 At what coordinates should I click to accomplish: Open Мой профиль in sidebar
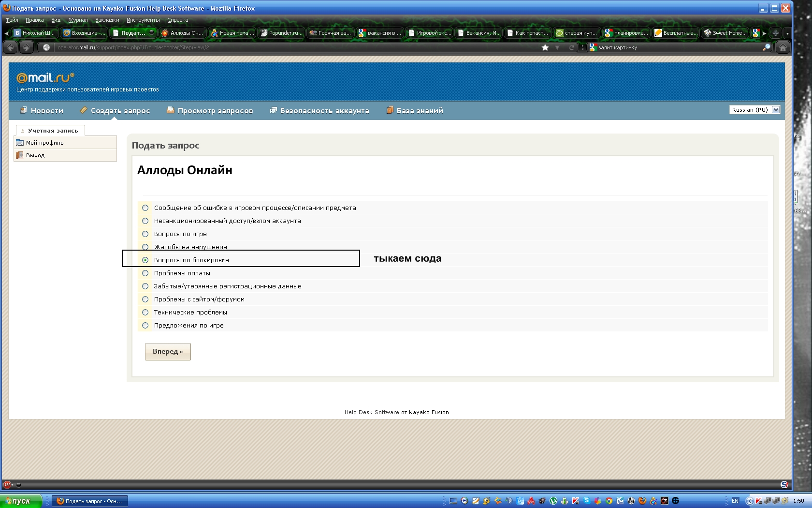(66, 143)
